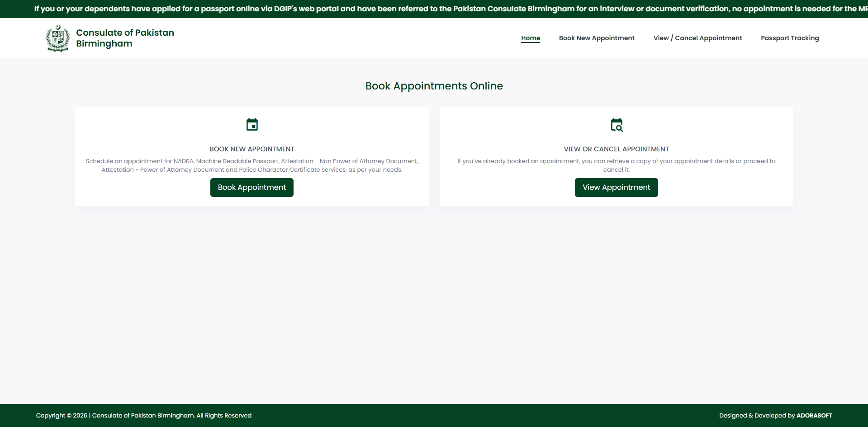This screenshot has width=868, height=427.
Task: Click the BOOK NEW APPOINTMENT card title
Action: point(252,149)
